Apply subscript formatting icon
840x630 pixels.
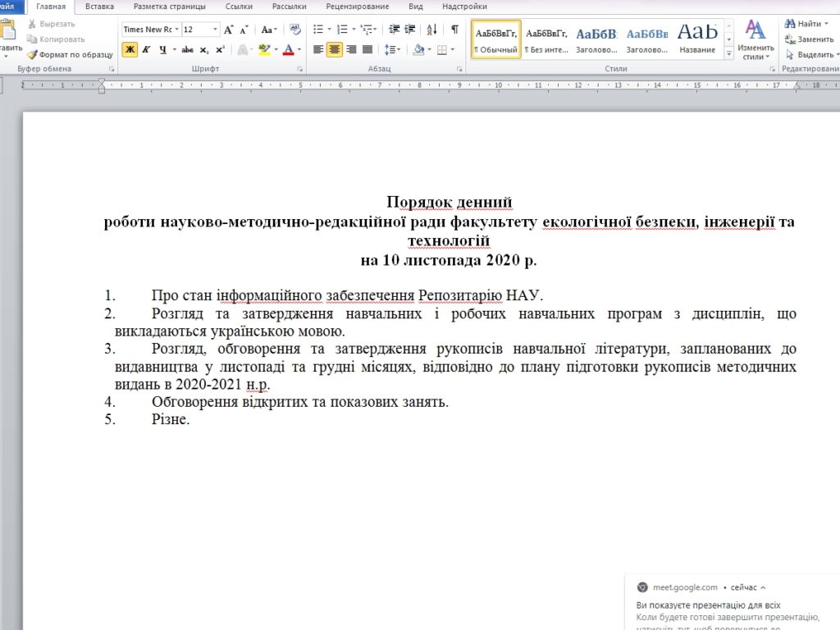tap(205, 49)
